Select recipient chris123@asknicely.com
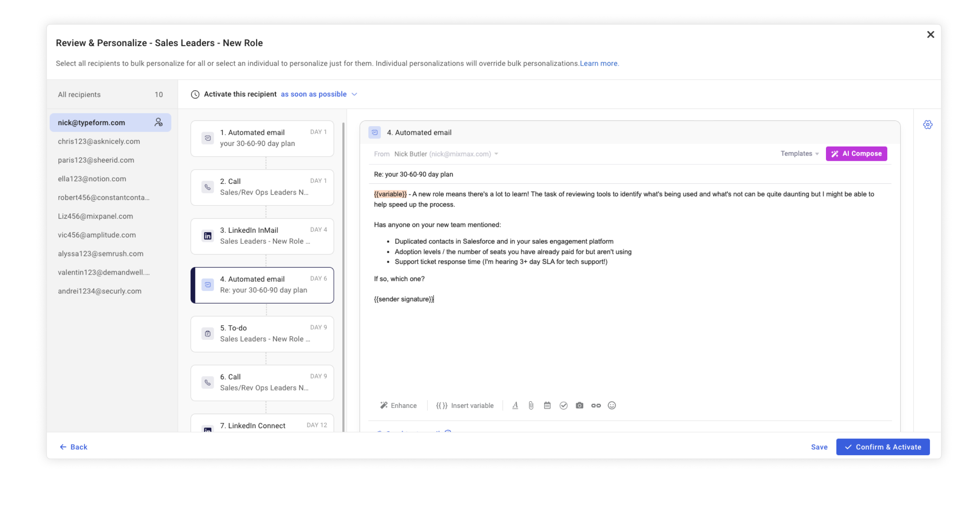This screenshot has height=511, width=980. tap(99, 141)
